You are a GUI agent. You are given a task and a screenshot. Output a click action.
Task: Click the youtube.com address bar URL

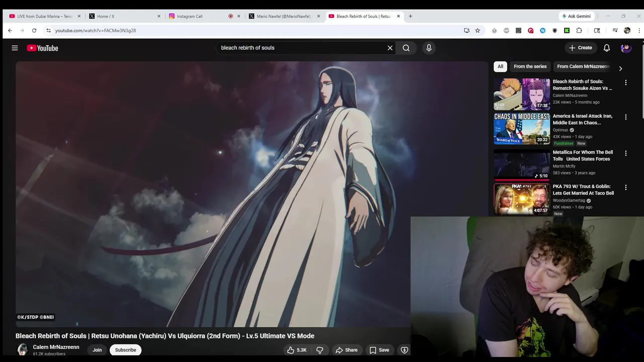[x=96, y=30]
